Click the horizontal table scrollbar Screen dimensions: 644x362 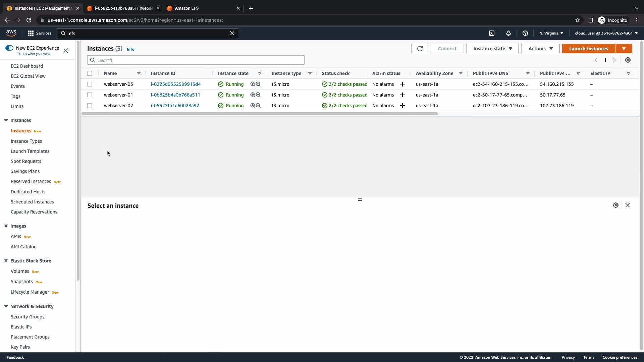tap(259, 114)
